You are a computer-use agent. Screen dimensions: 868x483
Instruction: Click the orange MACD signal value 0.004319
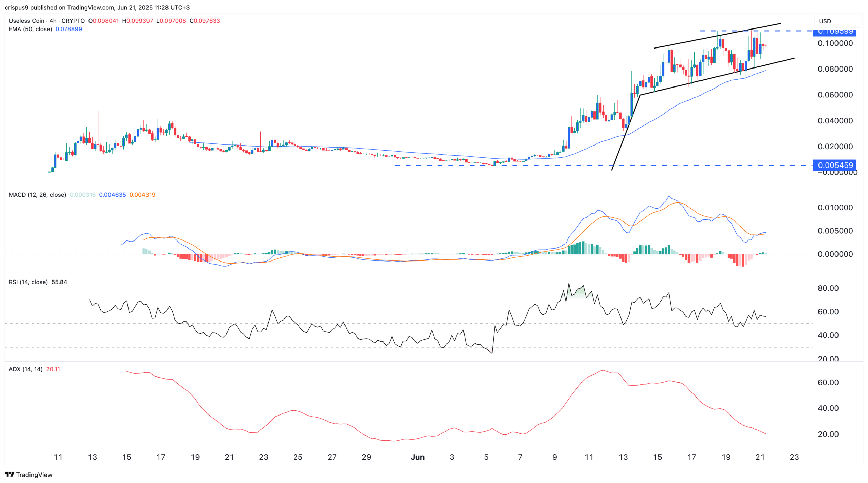(x=142, y=195)
